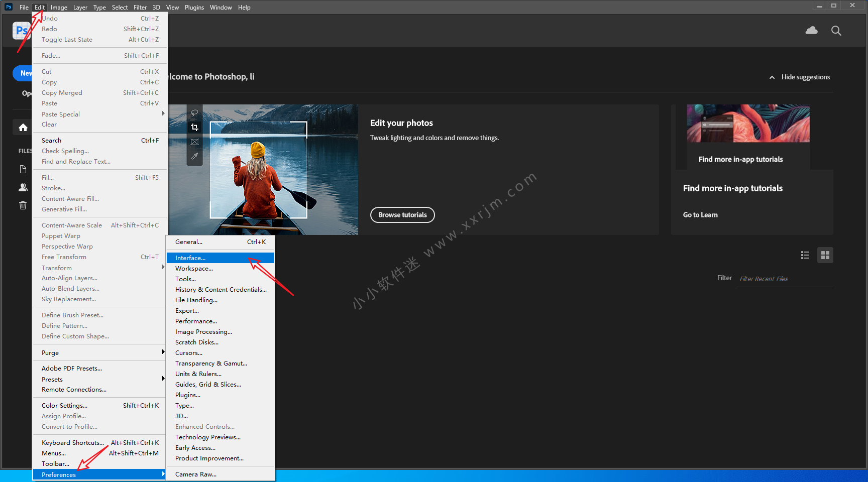Click the cloud storage icon

coord(811,31)
